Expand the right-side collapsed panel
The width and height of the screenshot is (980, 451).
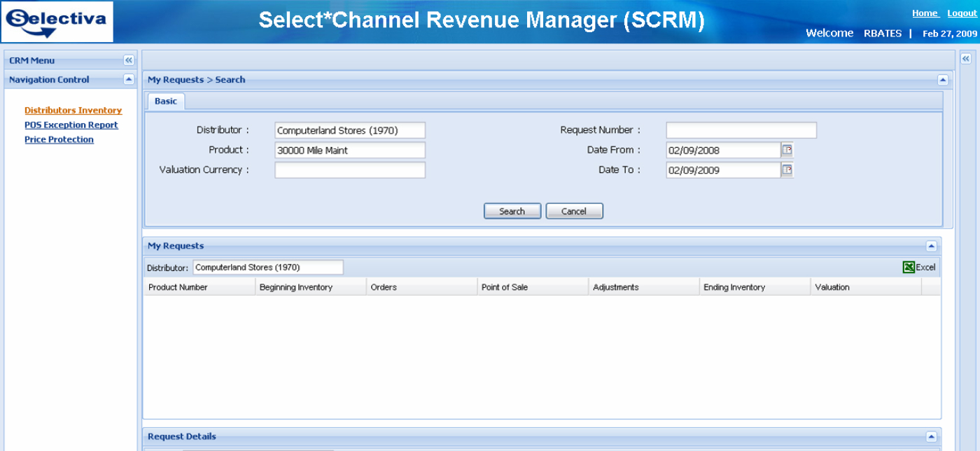coord(966,60)
